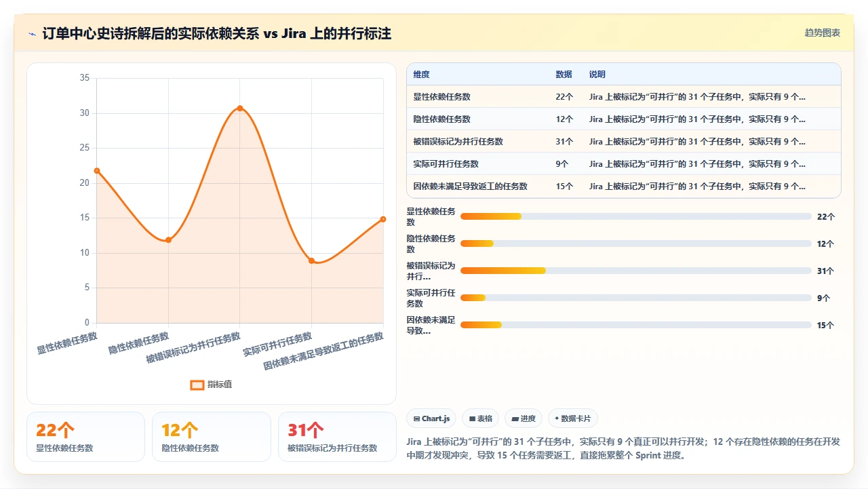
Task: Click the 被错误标记为并行 progress bar
Action: click(x=636, y=271)
